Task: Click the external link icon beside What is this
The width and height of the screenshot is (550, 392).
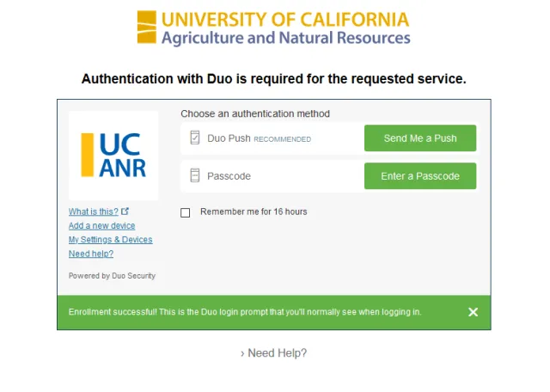Action: coord(125,211)
